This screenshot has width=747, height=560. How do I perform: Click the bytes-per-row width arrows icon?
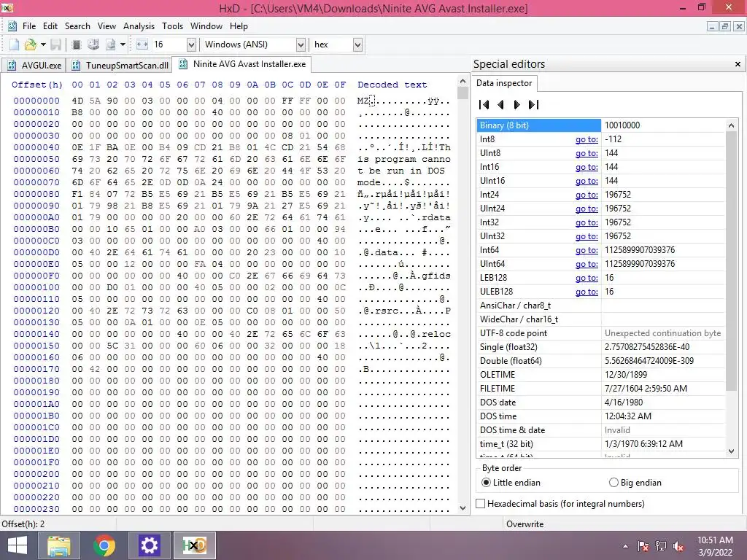[x=142, y=44]
